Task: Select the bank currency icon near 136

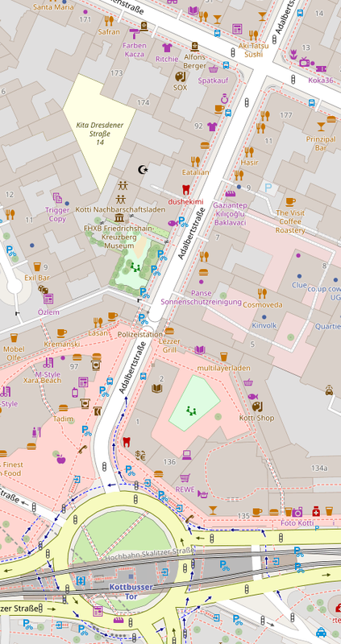Action: pos(140,455)
